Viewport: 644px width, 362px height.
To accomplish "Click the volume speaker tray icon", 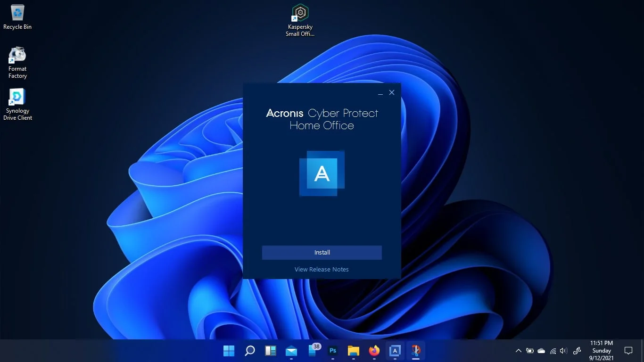I will (x=563, y=351).
